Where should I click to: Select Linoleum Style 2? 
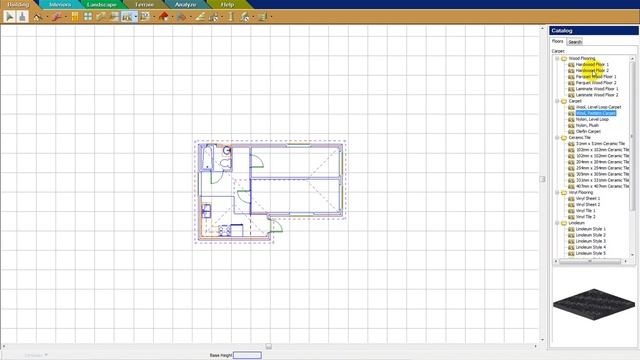click(x=591, y=235)
